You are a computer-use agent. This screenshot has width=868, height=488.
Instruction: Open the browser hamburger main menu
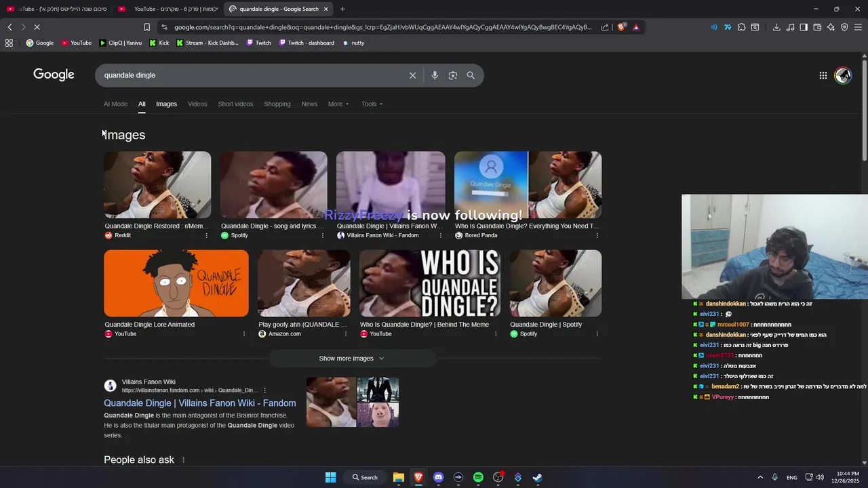click(859, 27)
